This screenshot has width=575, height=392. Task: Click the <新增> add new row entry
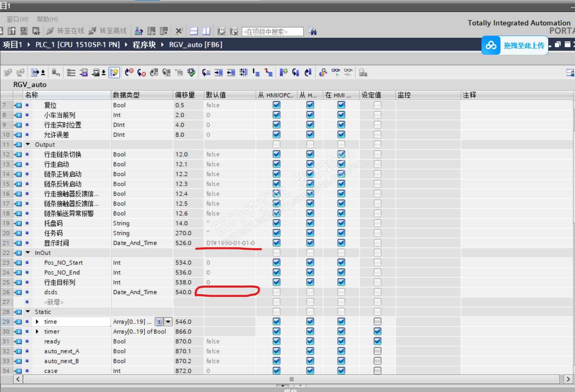point(54,302)
